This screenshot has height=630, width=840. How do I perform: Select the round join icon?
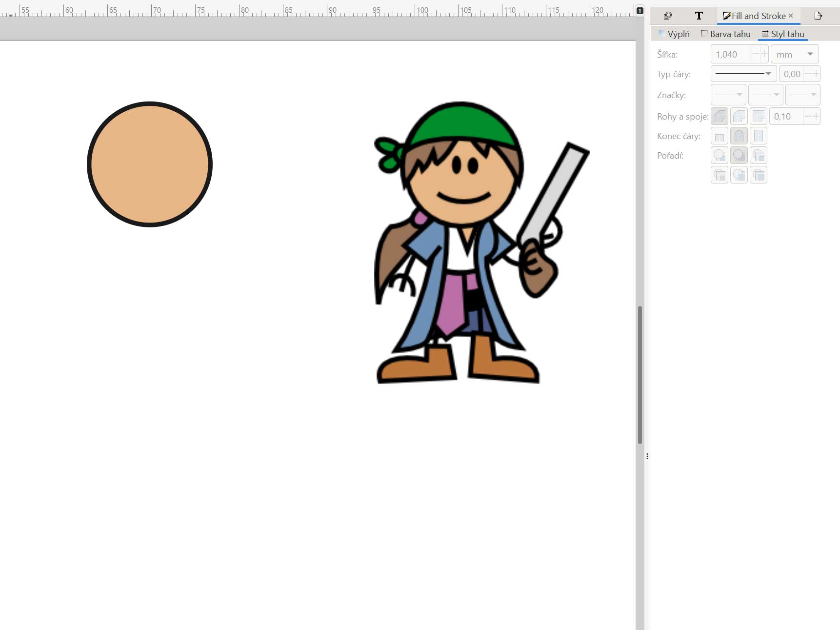pos(739,117)
